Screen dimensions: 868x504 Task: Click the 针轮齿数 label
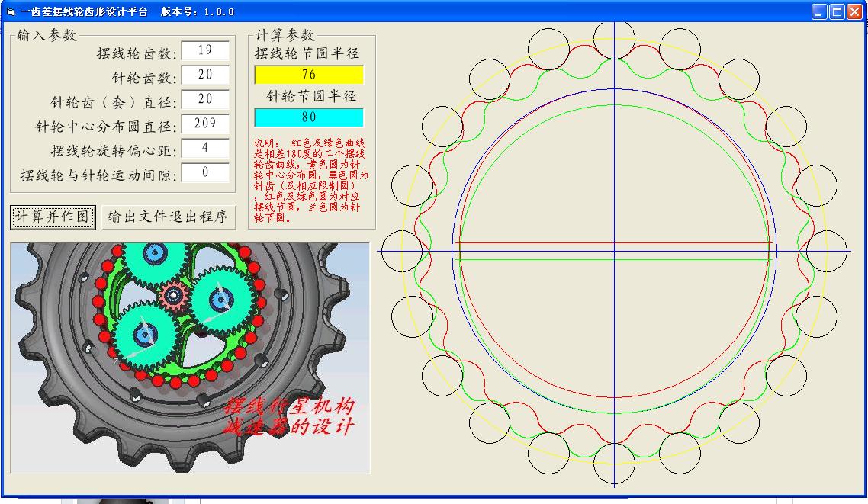pos(144,78)
